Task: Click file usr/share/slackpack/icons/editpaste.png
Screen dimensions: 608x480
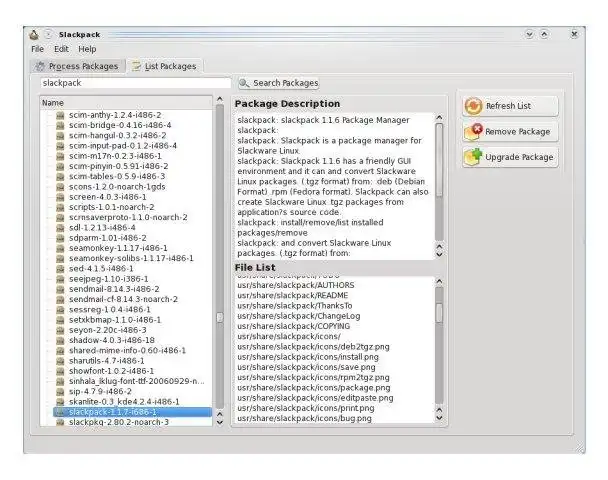Action: point(315,398)
